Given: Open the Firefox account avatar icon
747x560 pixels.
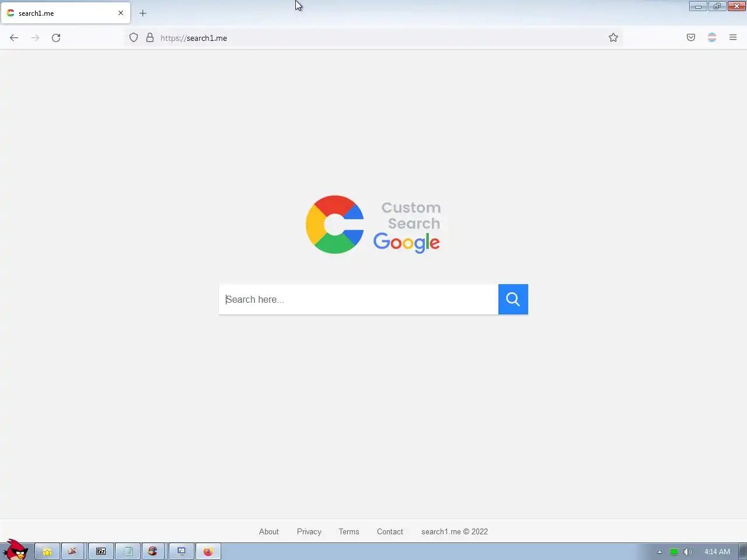Looking at the screenshot, I should pos(712,38).
